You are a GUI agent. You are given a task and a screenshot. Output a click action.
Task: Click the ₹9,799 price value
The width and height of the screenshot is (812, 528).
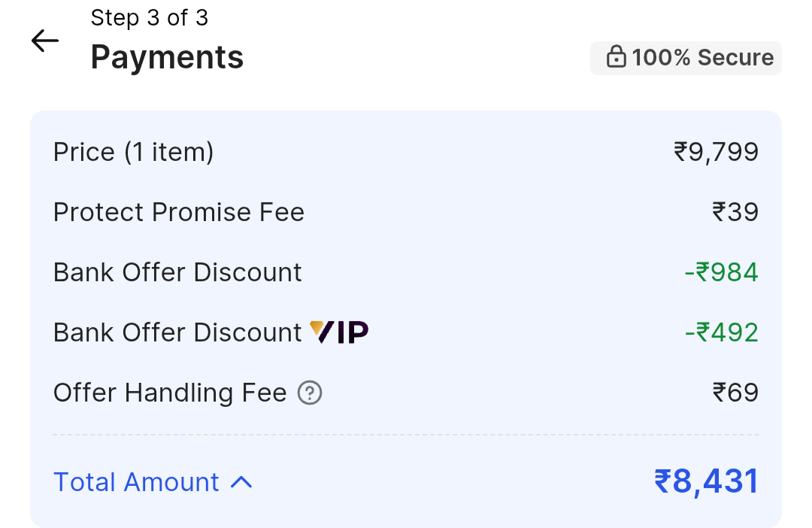pos(716,153)
